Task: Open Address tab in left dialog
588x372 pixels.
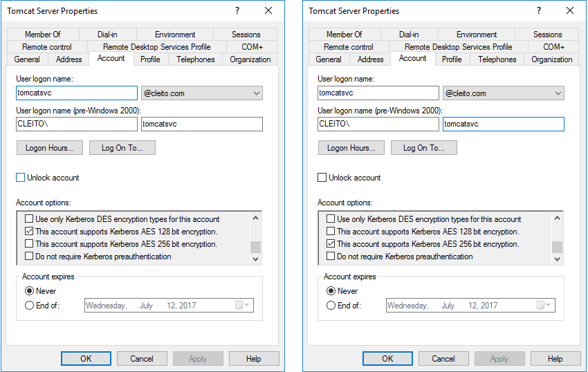Action: point(68,59)
